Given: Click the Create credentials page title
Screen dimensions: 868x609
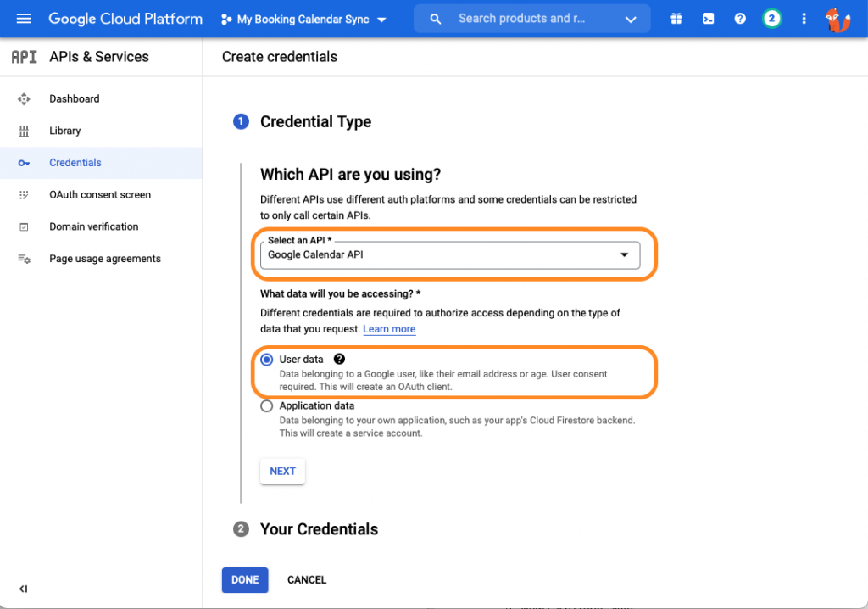Looking at the screenshot, I should 280,57.
